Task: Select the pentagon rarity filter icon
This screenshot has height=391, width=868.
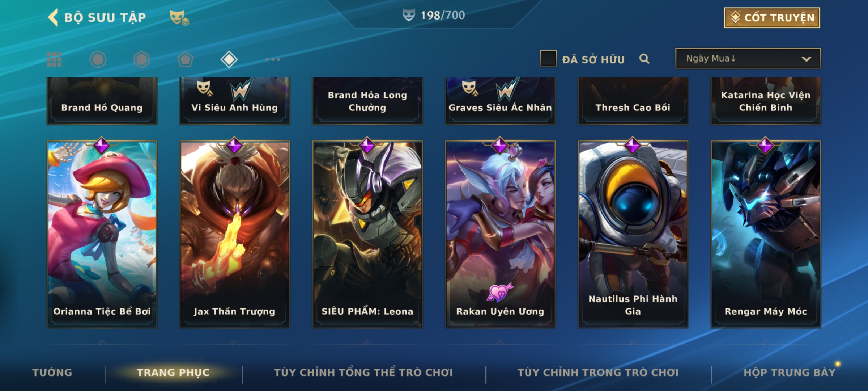Action: [185, 59]
